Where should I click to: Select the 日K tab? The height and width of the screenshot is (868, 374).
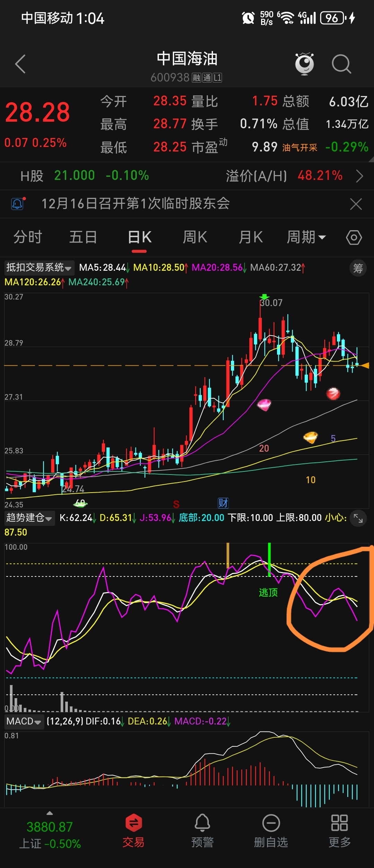(x=140, y=237)
